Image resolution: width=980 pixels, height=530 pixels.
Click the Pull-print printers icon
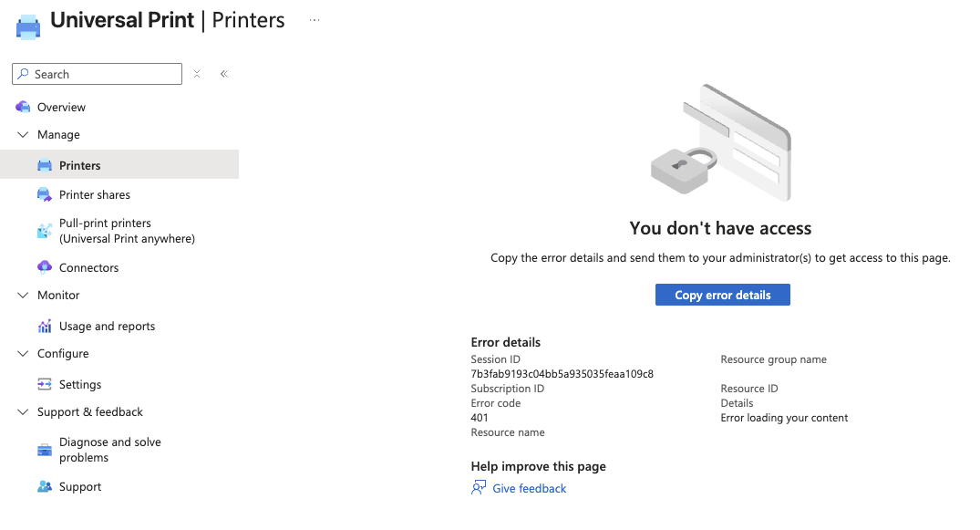pyautogui.click(x=45, y=231)
